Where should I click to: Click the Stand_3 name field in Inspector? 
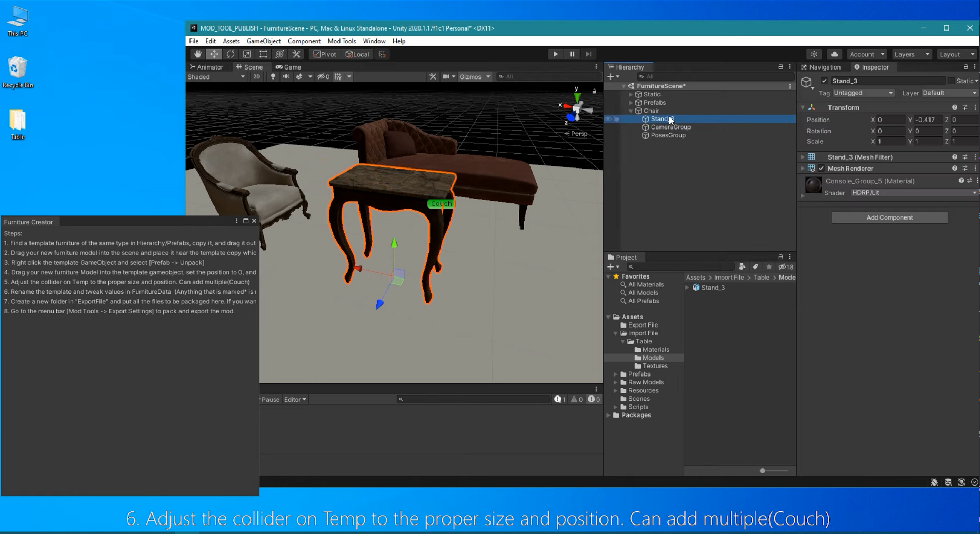pos(887,81)
